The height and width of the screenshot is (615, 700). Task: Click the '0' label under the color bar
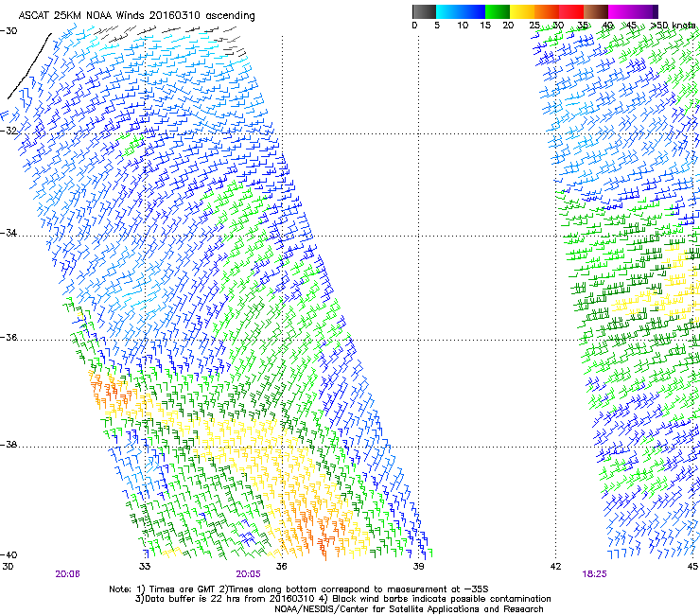coord(414,26)
